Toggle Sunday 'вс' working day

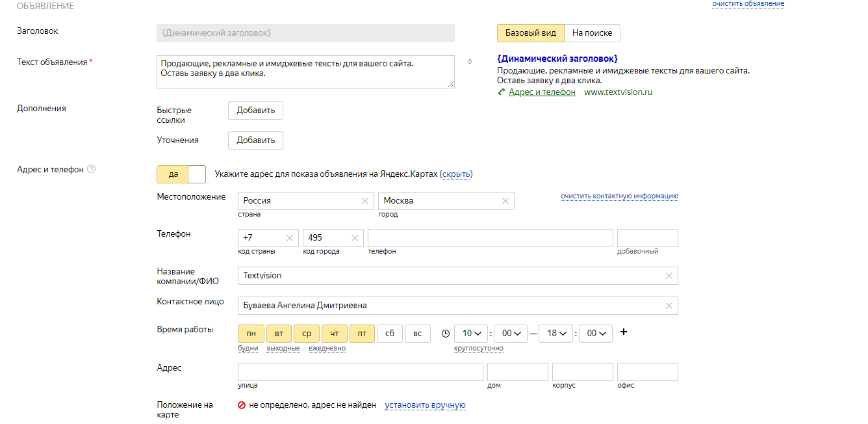pos(418,334)
